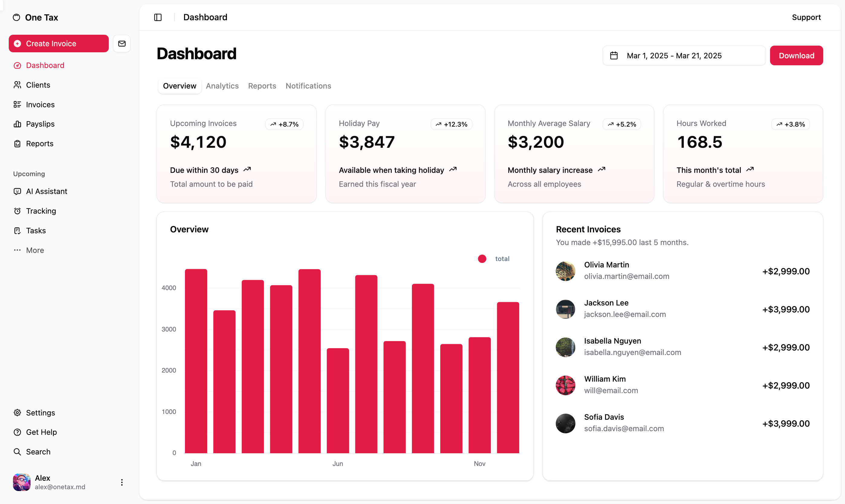Switch to the Notifications tab
845x504 pixels.
308,86
